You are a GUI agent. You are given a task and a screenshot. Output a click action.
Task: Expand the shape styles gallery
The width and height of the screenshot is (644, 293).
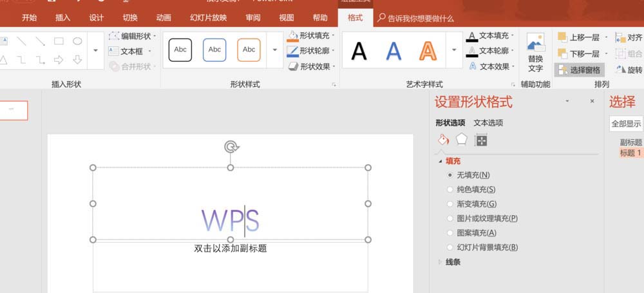point(275,50)
